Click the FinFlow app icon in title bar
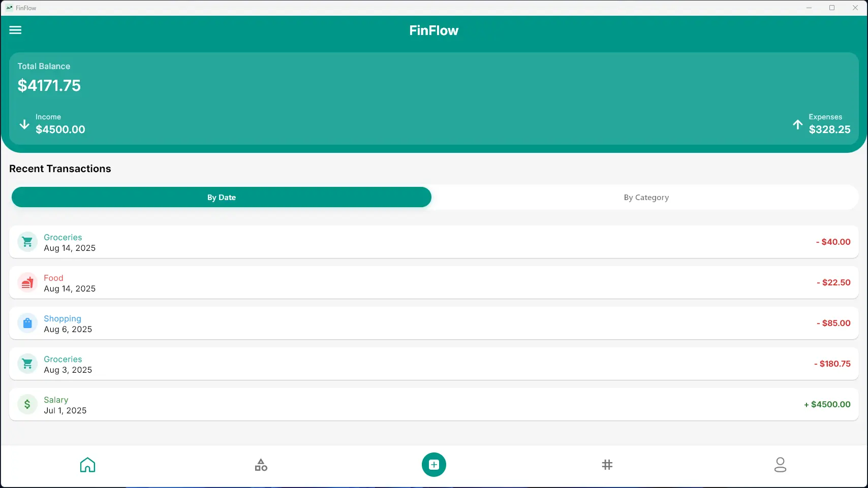Screen dimensions: 868x488 point(9,8)
